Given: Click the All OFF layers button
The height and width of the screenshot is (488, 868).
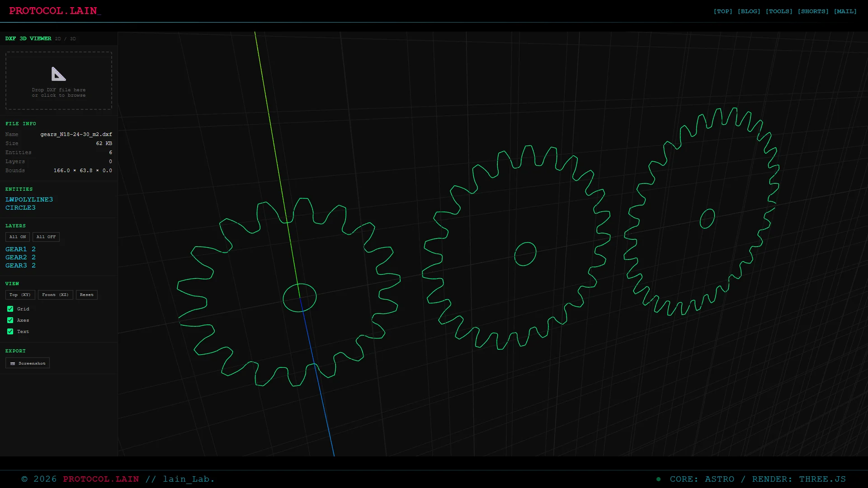Looking at the screenshot, I should [x=46, y=237].
